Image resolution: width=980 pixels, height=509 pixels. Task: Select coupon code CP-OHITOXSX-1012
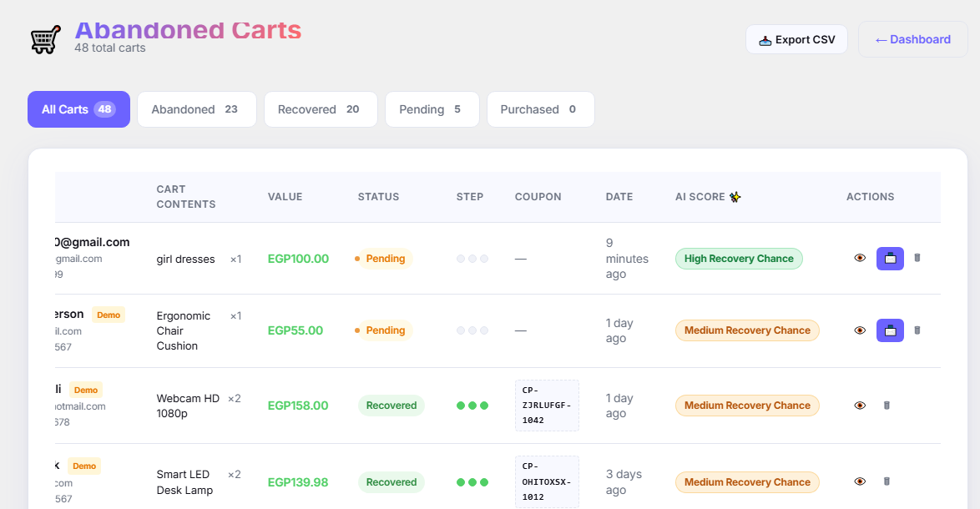click(547, 481)
